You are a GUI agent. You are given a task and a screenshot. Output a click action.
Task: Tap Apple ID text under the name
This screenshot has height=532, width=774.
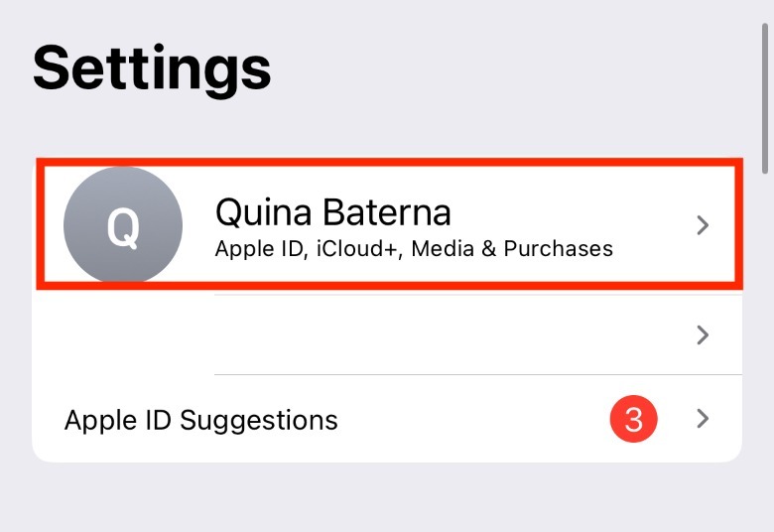coord(259,248)
